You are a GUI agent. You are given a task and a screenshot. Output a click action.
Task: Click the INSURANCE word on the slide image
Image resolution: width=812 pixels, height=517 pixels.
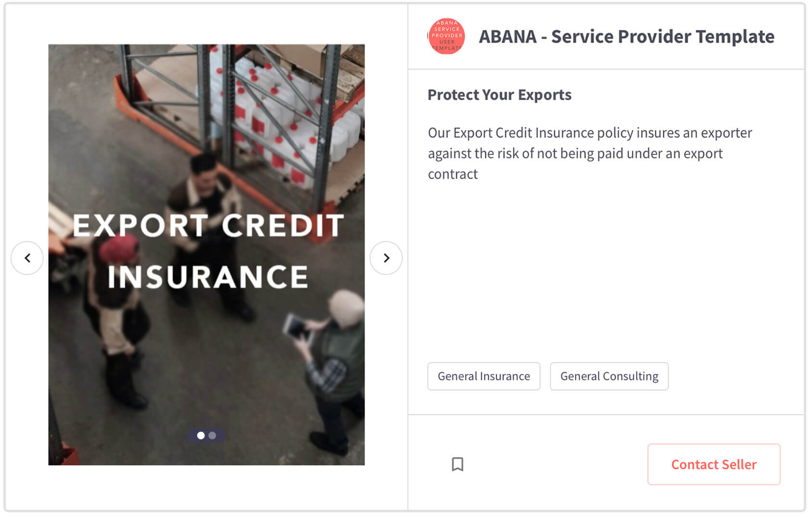(208, 276)
